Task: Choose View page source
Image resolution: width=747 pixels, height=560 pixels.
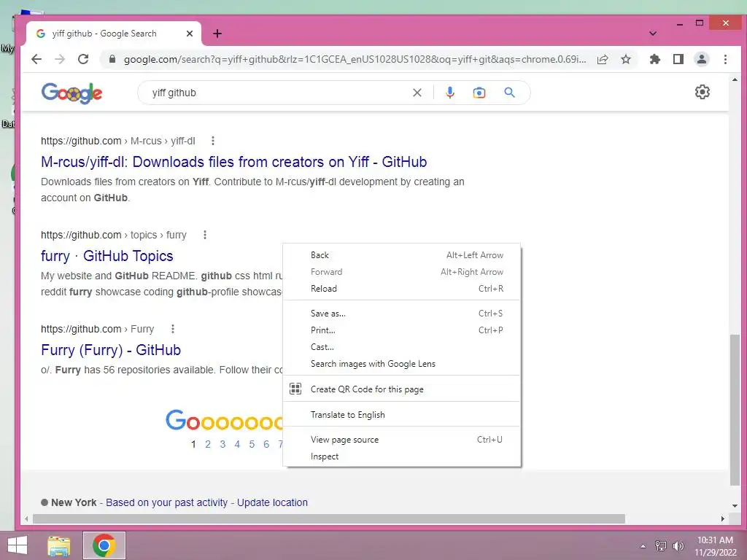Action: (x=402, y=440)
